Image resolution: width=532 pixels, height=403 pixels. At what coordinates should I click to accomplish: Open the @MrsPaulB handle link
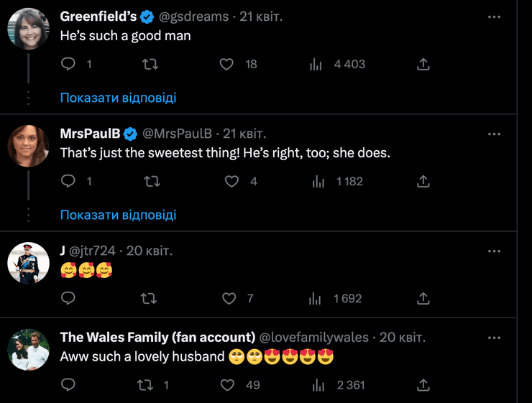coord(177,134)
